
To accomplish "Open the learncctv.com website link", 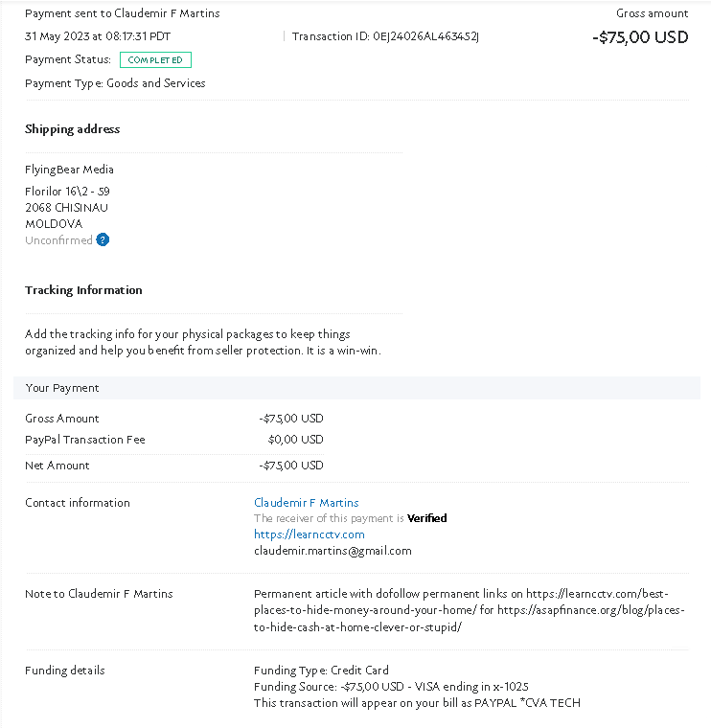I will click(310, 535).
